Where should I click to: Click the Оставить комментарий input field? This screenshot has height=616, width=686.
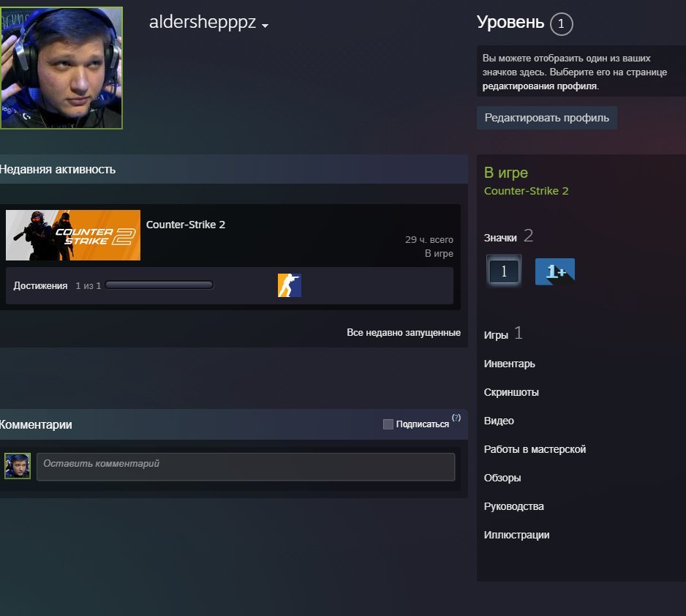coord(246,467)
